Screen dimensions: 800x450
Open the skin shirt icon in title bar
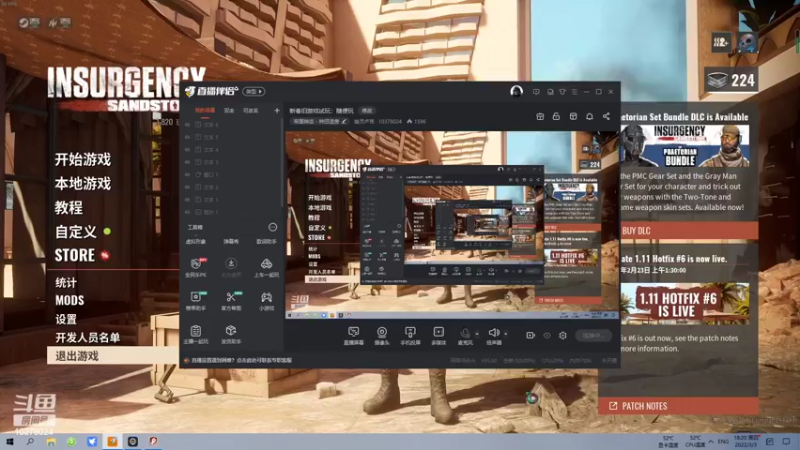point(562,92)
